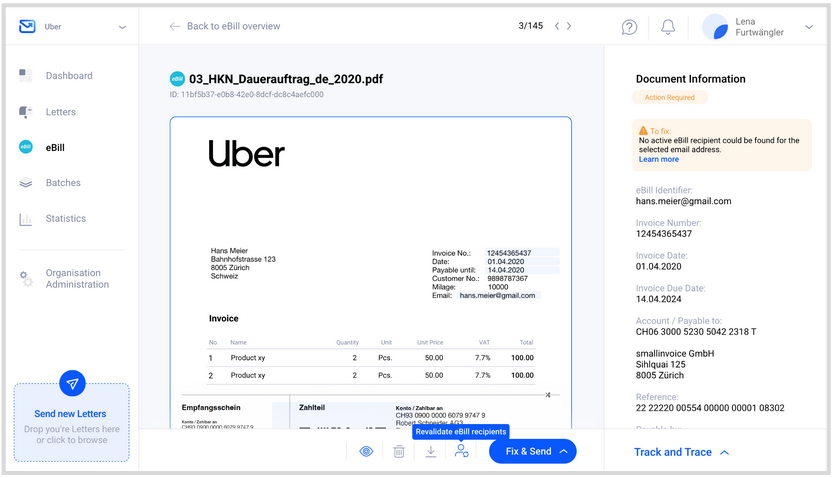
Task: Open Organisation Administration settings
Action: click(77, 279)
